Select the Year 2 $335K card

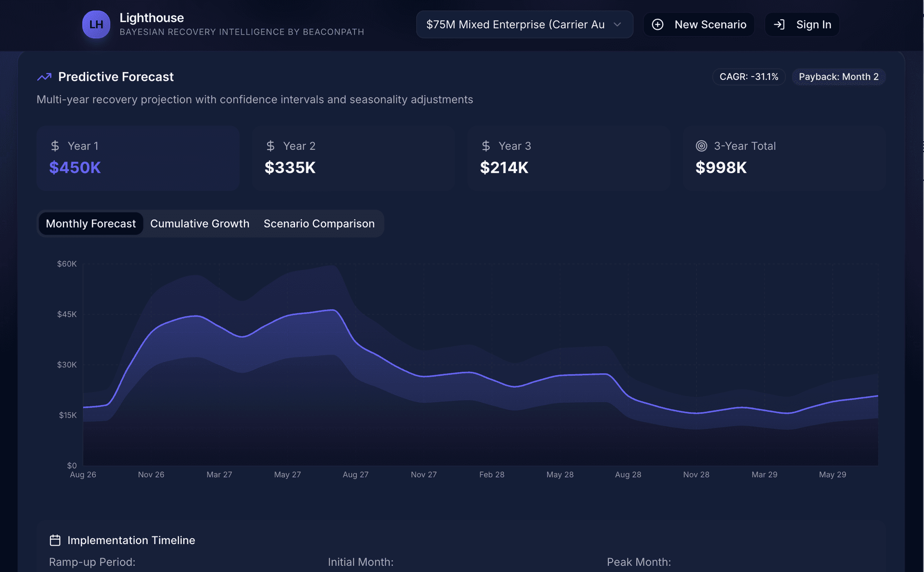(x=353, y=159)
